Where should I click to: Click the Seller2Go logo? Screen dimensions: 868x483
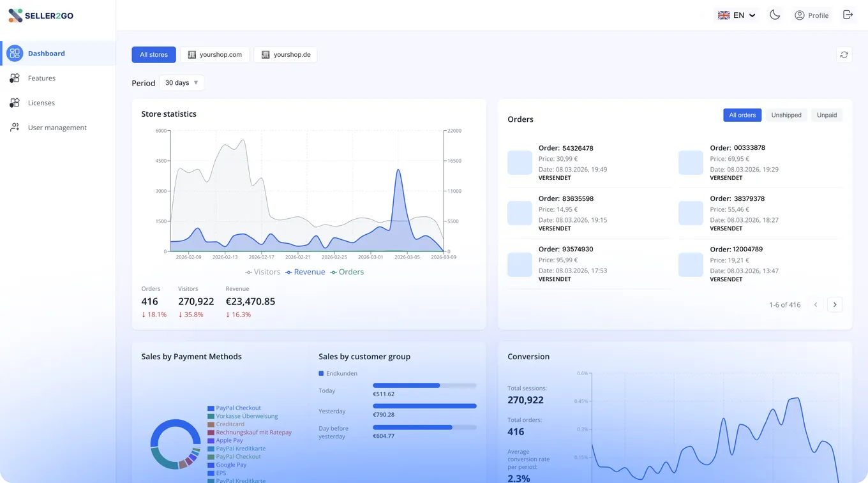click(41, 15)
